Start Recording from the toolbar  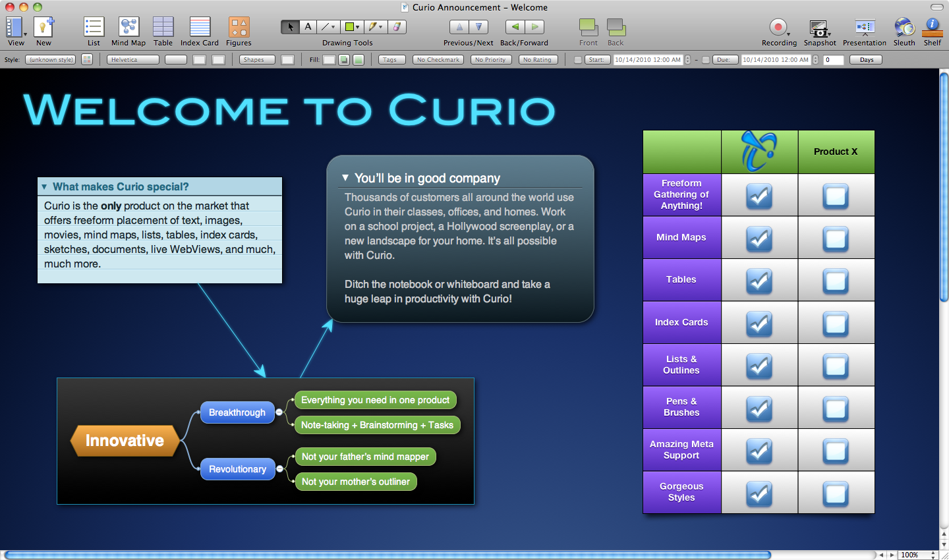pyautogui.click(x=779, y=32)
